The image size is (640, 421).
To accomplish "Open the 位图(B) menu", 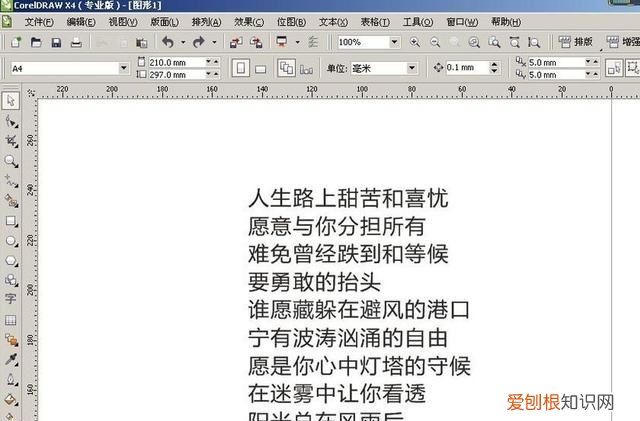I will [291, 22].
